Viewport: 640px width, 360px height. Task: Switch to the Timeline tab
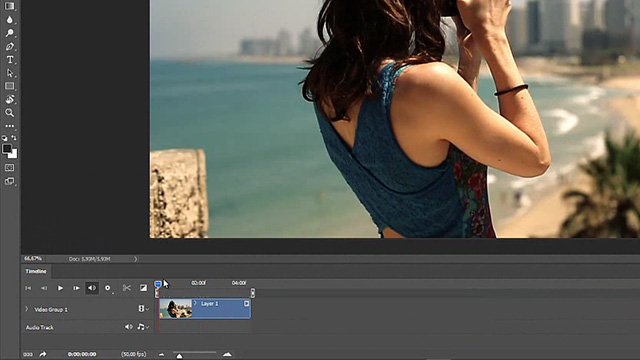[36, 271]
